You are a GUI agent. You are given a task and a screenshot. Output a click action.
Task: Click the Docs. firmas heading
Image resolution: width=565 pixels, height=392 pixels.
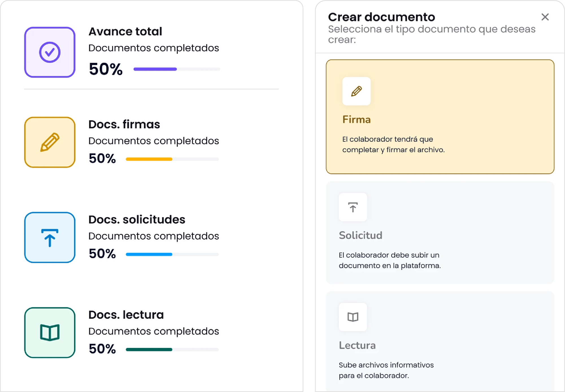point(124,124)
